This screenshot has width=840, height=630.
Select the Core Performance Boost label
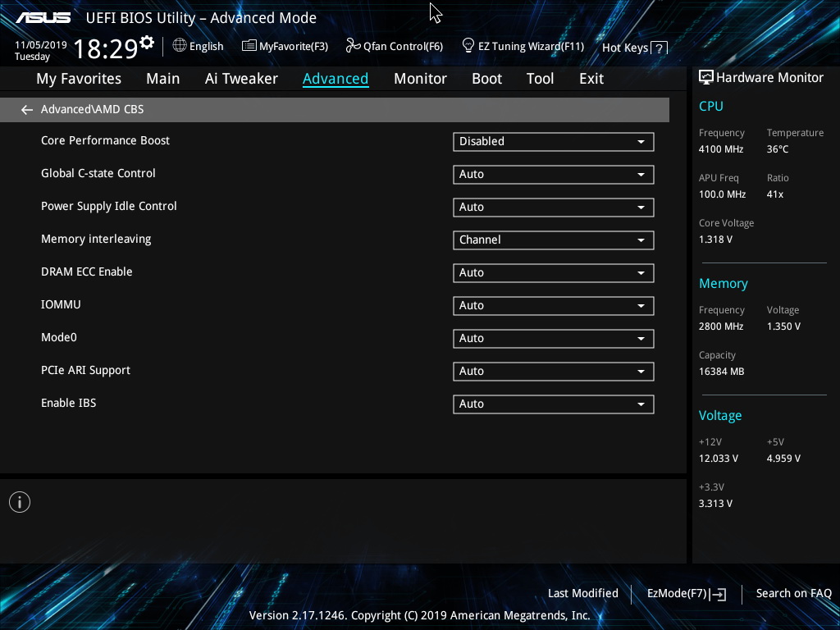click(106, 140)
